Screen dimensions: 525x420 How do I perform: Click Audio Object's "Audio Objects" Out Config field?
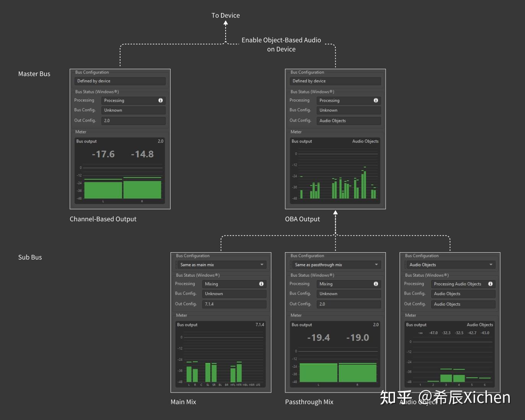[x=463, y=304]
